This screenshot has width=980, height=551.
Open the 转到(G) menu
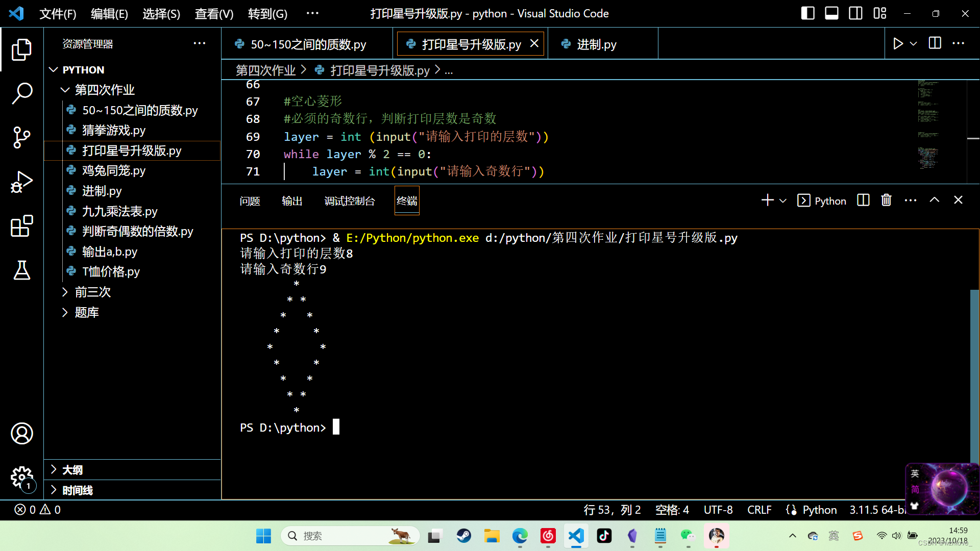[267, 14]
